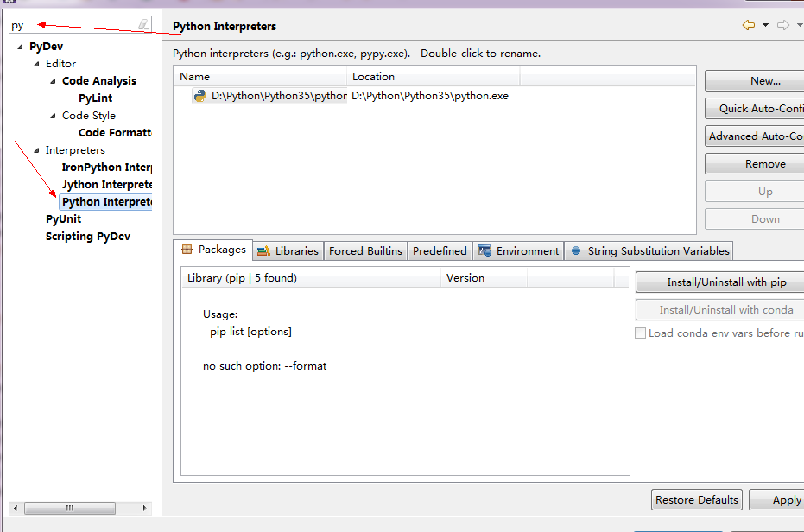Select Python Interpreter tree item
Viewport: 804px width, 532px height.
(x=106, y=202)
